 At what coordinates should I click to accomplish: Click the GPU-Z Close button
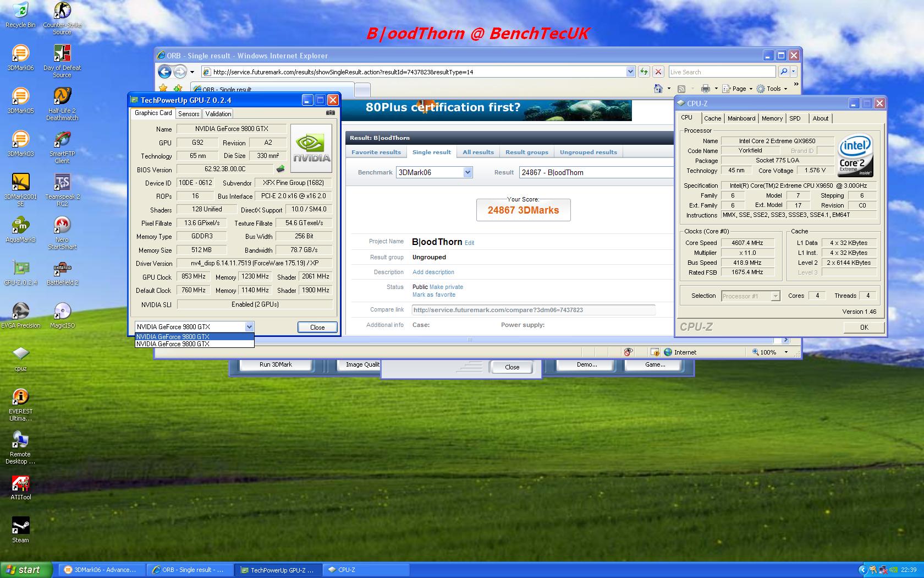(x=317, y=327)
